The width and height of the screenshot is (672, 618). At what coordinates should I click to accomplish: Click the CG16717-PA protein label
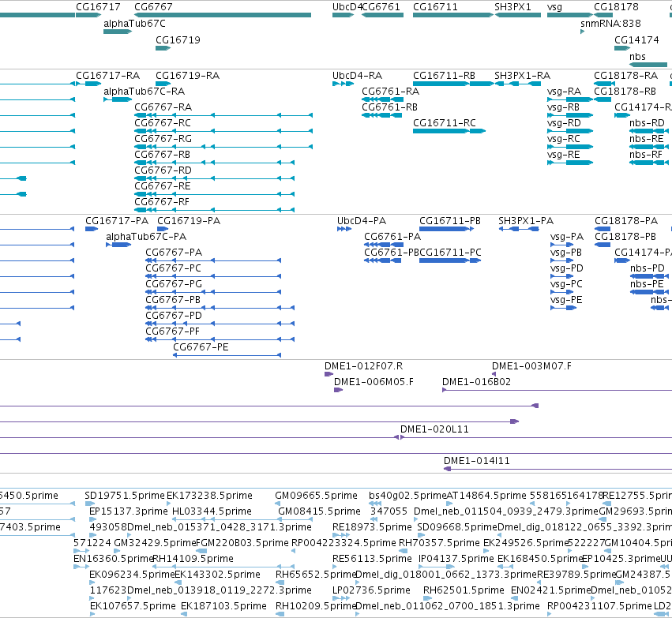coord(117,220)
